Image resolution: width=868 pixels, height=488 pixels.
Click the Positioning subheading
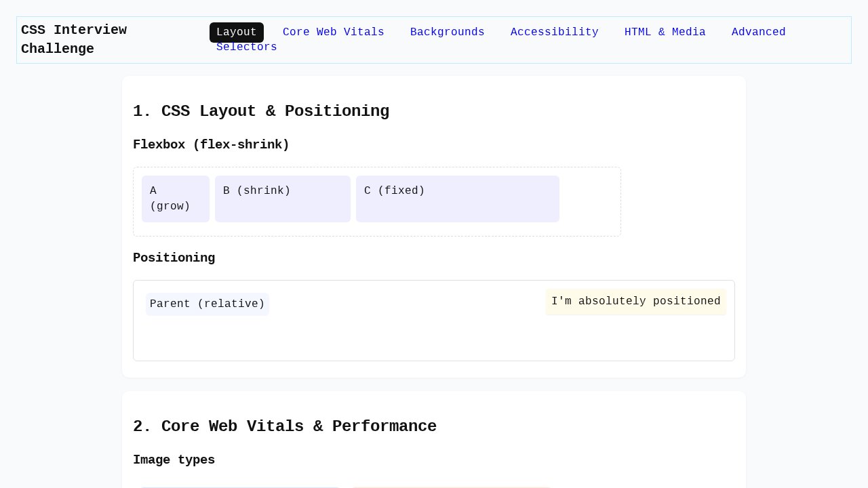click(174, 258)
